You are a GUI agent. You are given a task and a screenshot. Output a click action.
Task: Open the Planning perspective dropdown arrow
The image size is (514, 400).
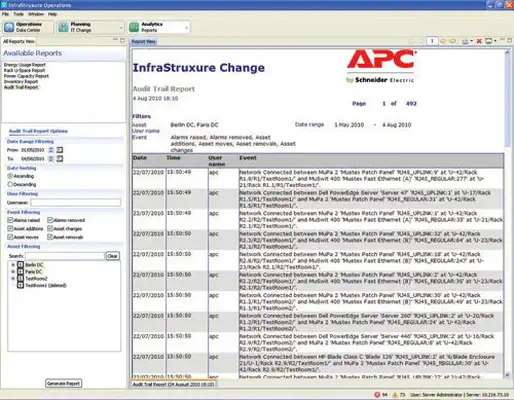pos(121,28)
